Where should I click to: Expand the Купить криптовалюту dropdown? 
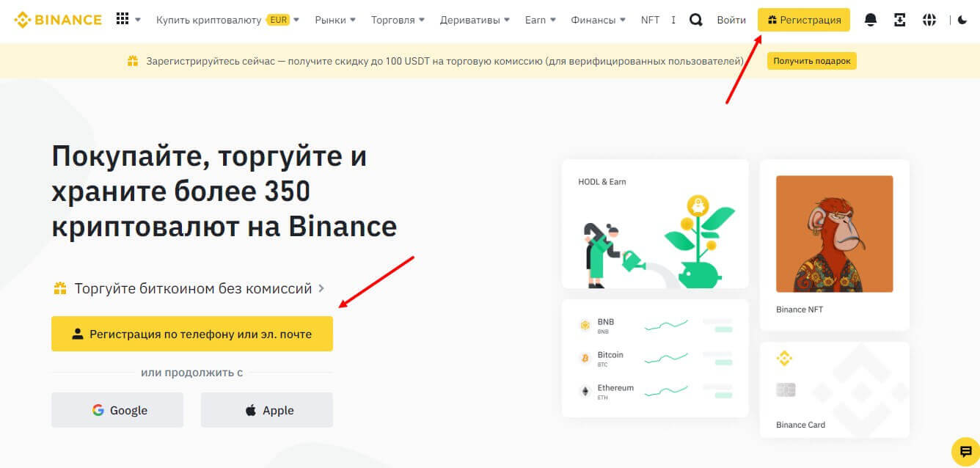click(x=227, y=20)
